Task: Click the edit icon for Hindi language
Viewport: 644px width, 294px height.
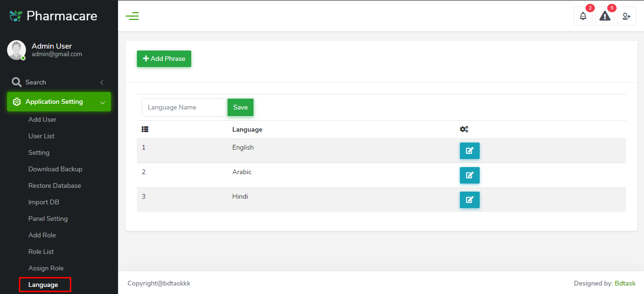Action: (x=469, y=200)
